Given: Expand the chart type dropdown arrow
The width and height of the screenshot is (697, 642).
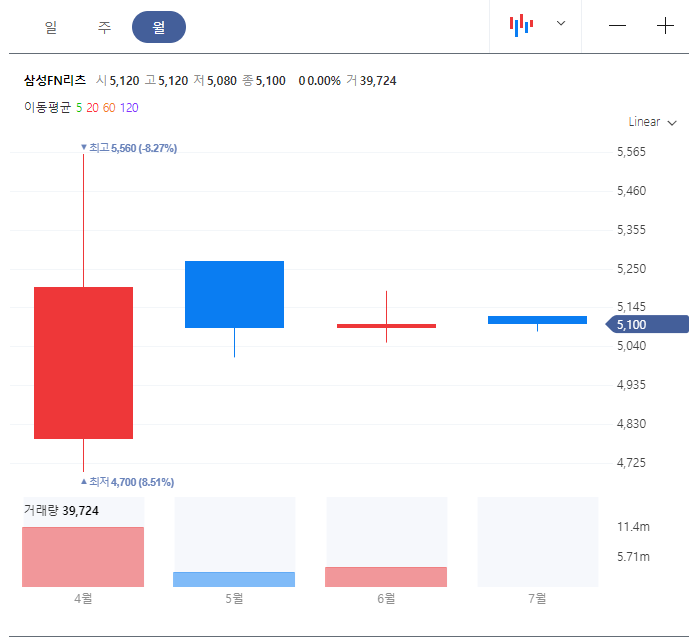Looking at the screenshot, I should click(561, 23).
